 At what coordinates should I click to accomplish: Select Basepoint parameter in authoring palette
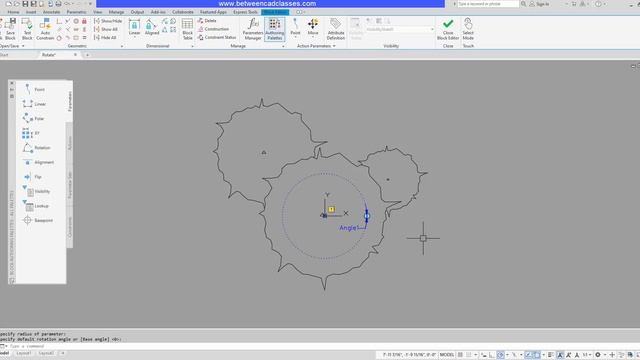click(x=38, y=220)
